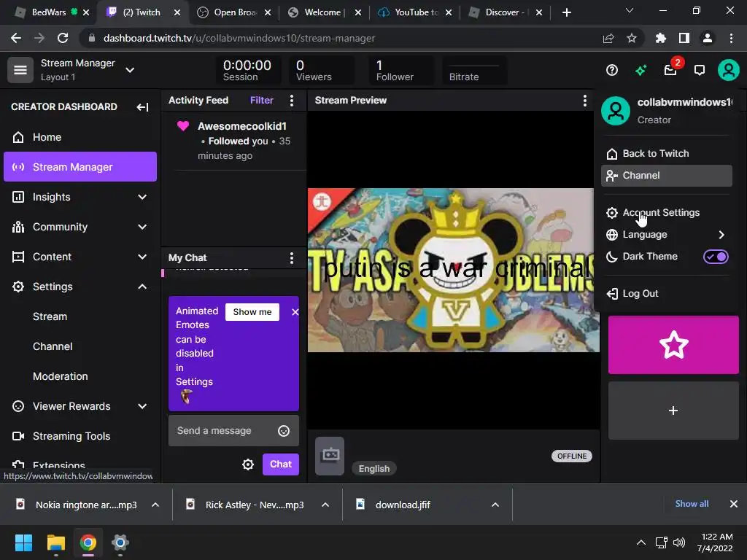The image size is (747, 560).
Task: Open the Stream Manager layout dropdown
Action: (x=130, y=70)
